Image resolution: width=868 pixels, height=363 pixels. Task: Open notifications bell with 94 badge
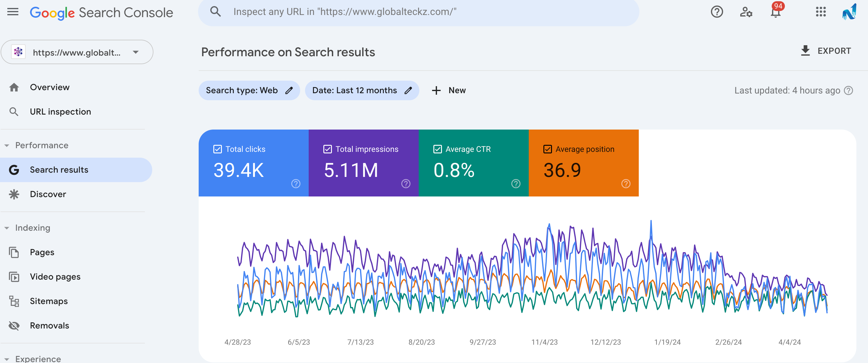[776, 11]
